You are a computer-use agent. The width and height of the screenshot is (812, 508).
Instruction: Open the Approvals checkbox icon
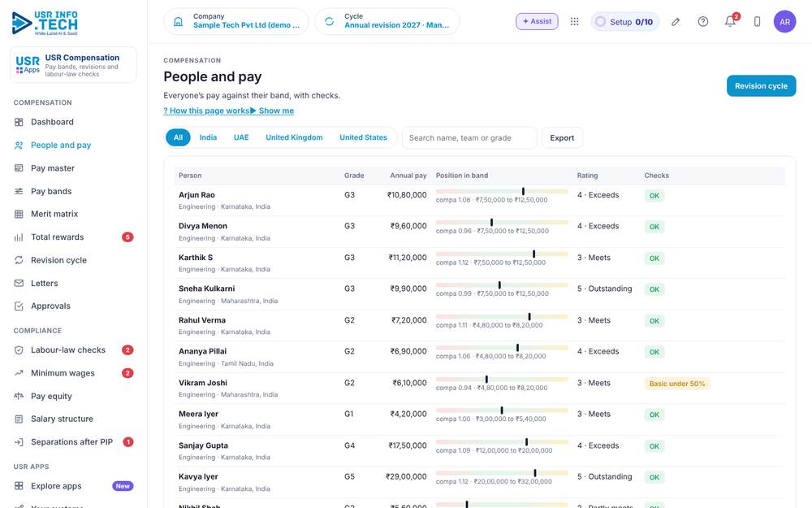[19, 306]
